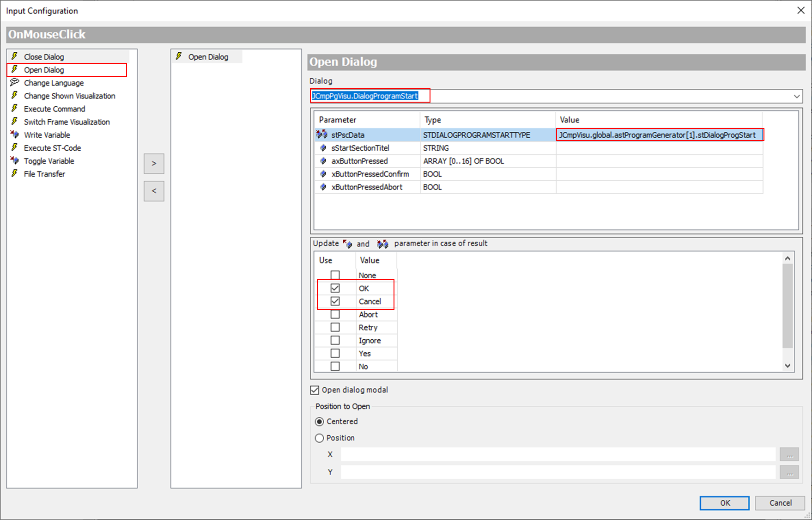The width and height of the screenshot is (812, 520).
Task: Enable the Abort result checkbox
Action: pos(335,314)
